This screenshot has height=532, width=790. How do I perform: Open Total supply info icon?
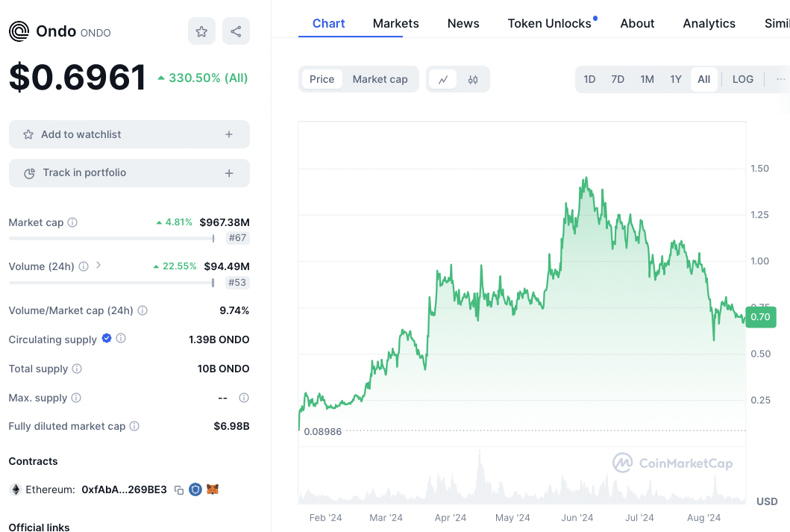click(77, 369)
